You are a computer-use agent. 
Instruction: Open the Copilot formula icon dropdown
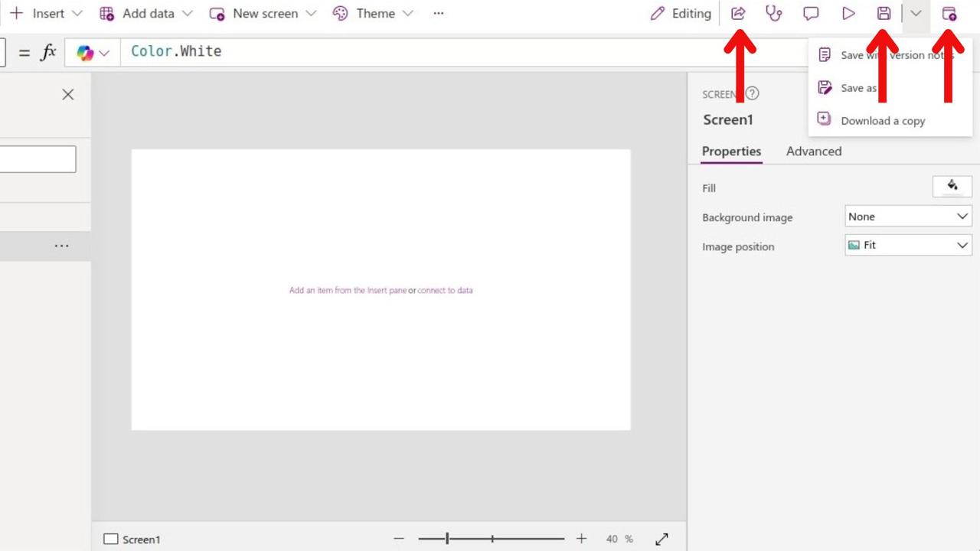coord(93,53)
